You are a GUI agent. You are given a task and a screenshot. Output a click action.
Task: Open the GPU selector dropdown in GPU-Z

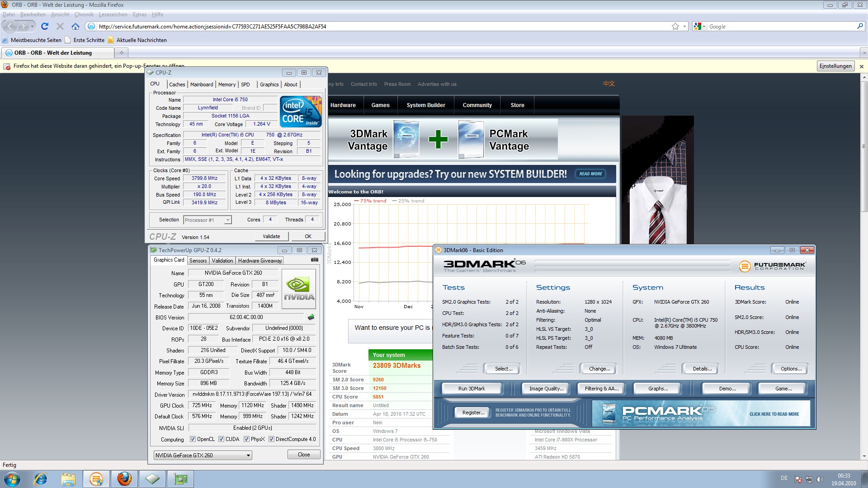203,455
